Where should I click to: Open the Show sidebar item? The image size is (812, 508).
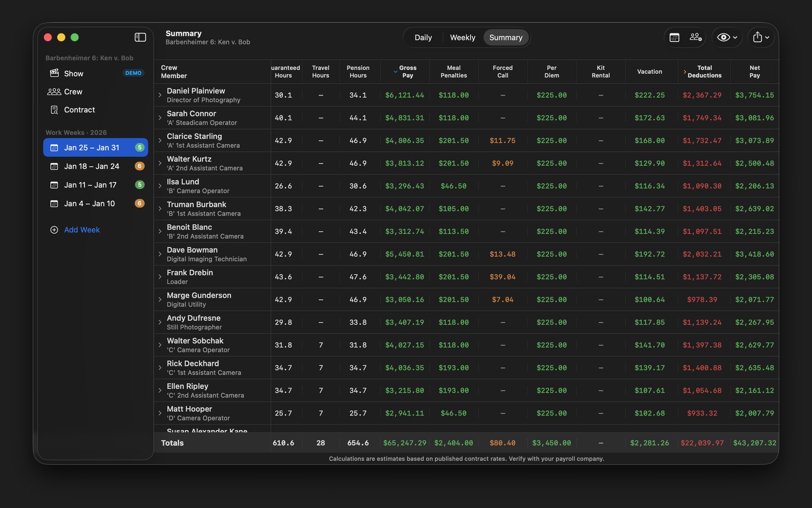click(96, 73)
